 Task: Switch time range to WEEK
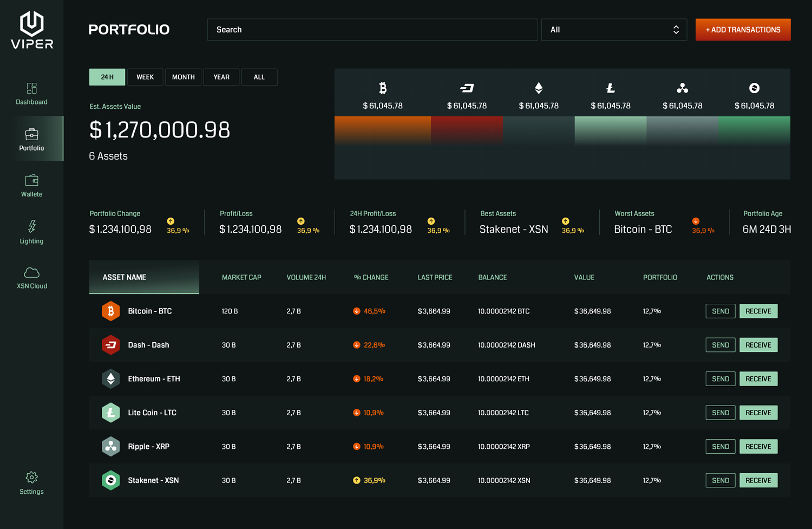click(145, 77)
